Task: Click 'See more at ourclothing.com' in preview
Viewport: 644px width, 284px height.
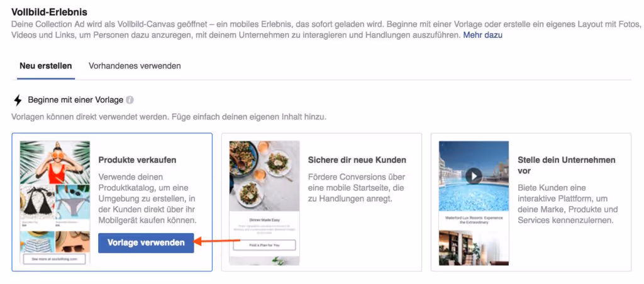Action: (x=55, y=259)
